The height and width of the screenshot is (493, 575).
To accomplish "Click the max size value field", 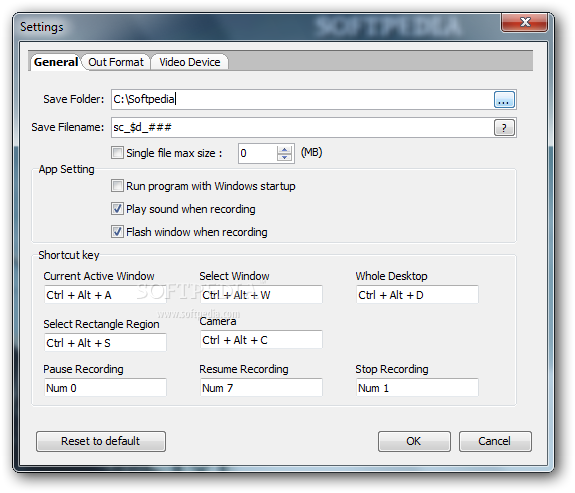I will pyautogui.click(x=257, y=153).
